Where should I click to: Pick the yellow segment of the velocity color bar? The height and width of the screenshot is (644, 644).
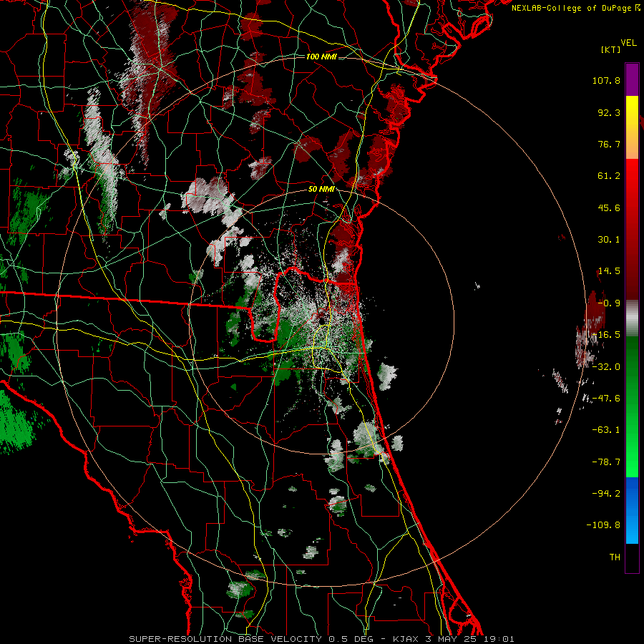tap(632, 127)
